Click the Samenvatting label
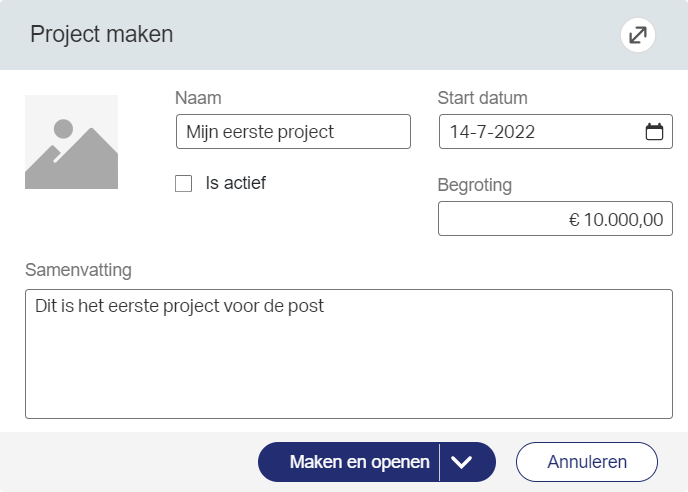Image resolution: width=688 pixels, height=492 pixels. point(78,270)
